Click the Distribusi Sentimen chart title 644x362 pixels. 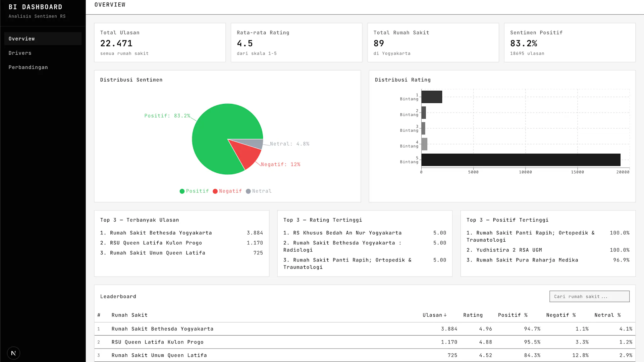pos(131,80)
